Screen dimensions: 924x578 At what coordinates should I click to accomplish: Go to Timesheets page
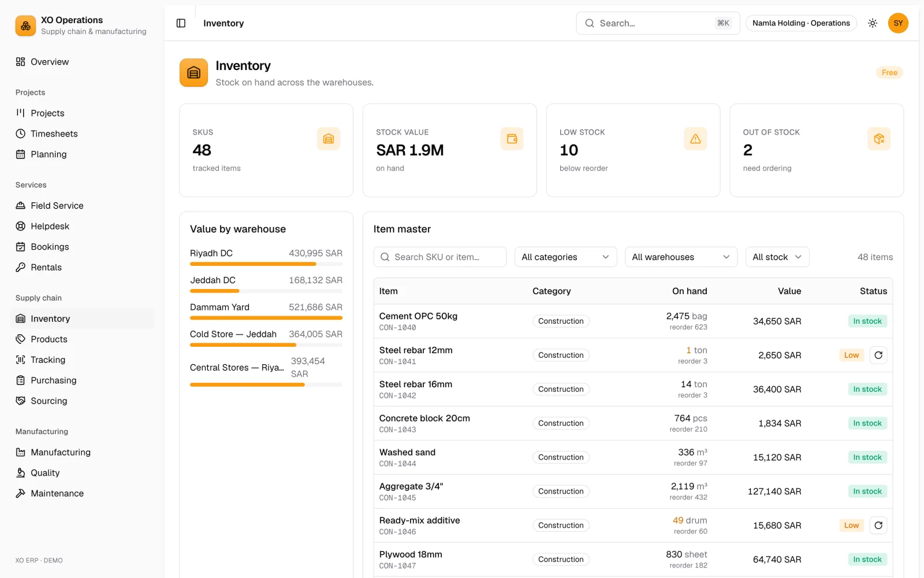pos(82,134)
